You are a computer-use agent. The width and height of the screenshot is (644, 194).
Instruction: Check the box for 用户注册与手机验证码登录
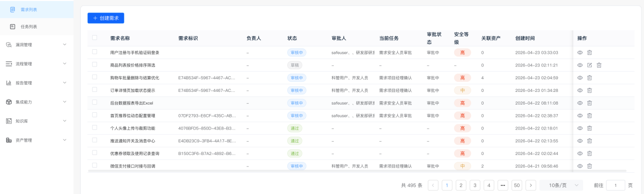pos(94,52)
